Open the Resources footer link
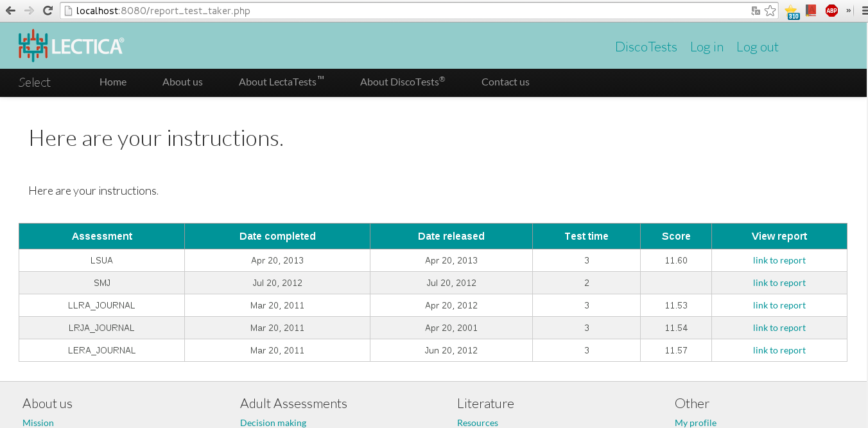This screenshot has width=868, height=428. coord(478,423)
